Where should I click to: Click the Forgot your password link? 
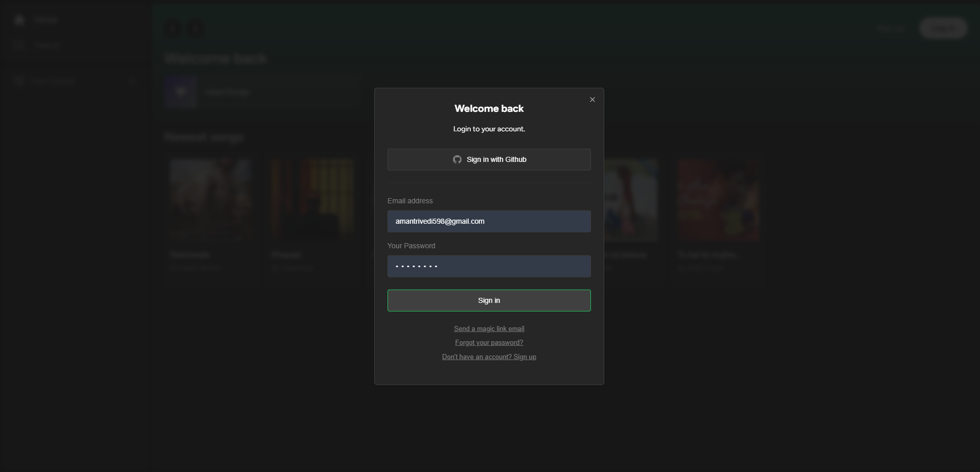[x=489, y=342]
